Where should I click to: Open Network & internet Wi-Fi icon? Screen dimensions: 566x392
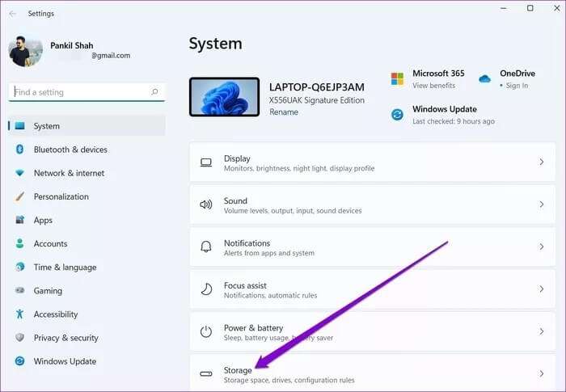(x=20, y=173)
